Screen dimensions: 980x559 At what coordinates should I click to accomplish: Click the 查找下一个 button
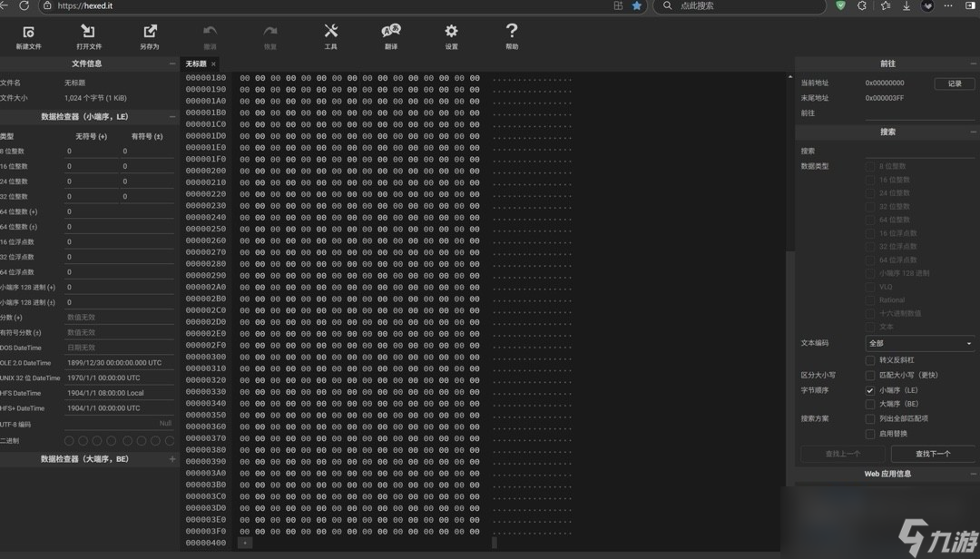pos(932,454)
